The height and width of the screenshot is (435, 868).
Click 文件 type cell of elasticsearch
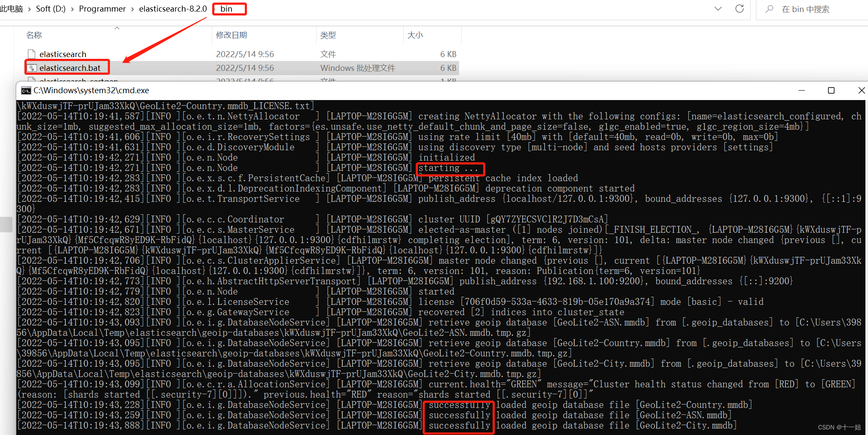(328, 54)
